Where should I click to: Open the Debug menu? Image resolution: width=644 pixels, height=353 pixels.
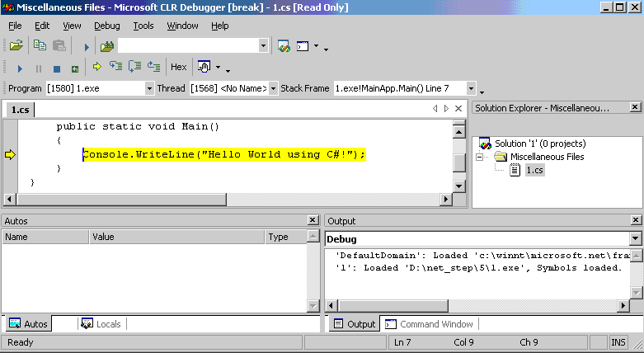pyautogui.click(x=107, y=26)
